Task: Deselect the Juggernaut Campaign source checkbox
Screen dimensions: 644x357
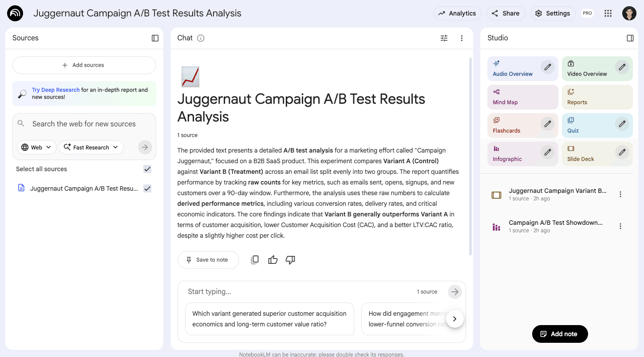Action: point(147,188)
